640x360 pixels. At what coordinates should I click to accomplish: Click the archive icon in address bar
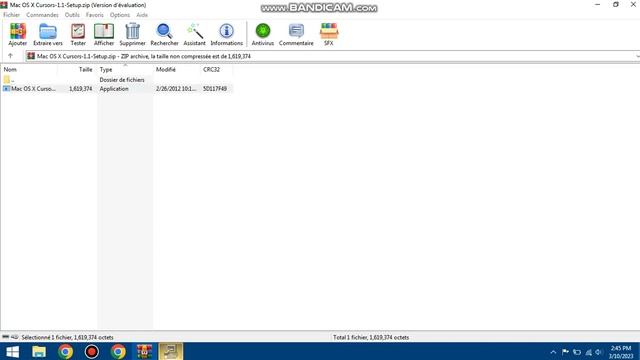[x=31, y=56]
